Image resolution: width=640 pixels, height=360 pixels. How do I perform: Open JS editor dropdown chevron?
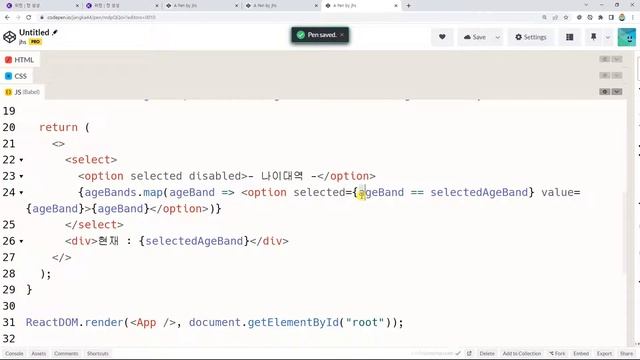click(x=617, y=91)
